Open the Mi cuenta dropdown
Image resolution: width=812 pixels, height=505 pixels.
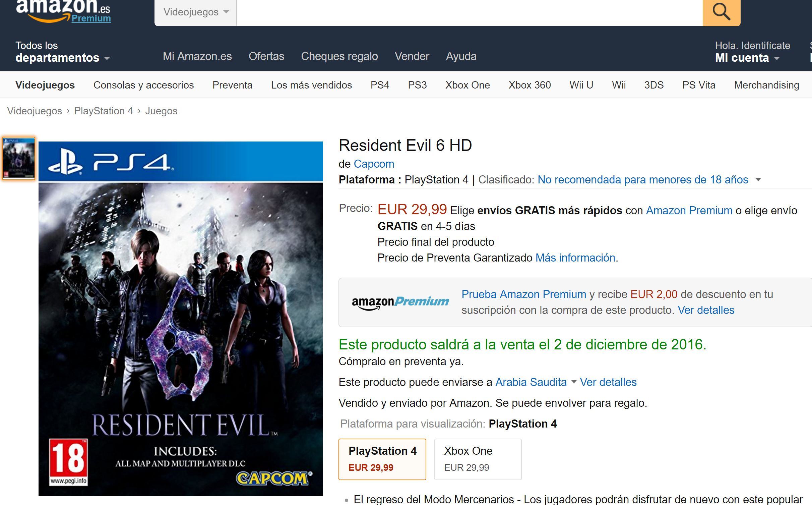[x=747, y=58]
